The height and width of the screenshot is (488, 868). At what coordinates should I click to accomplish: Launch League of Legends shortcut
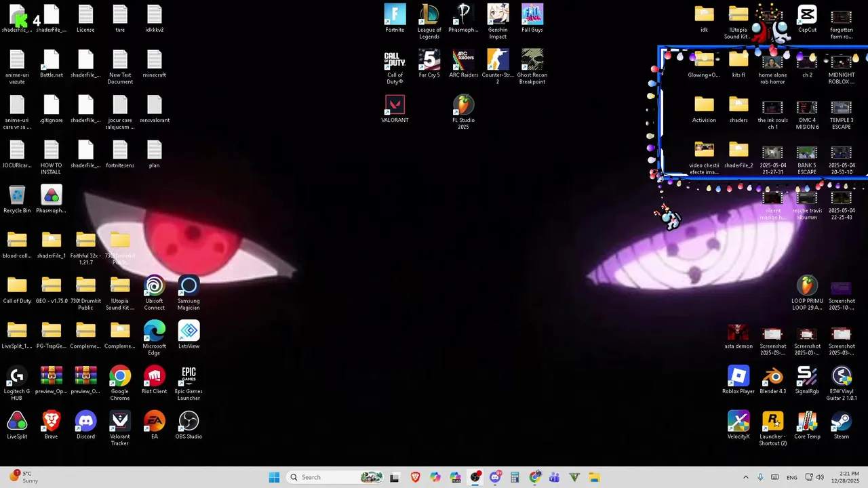point(429,22)
